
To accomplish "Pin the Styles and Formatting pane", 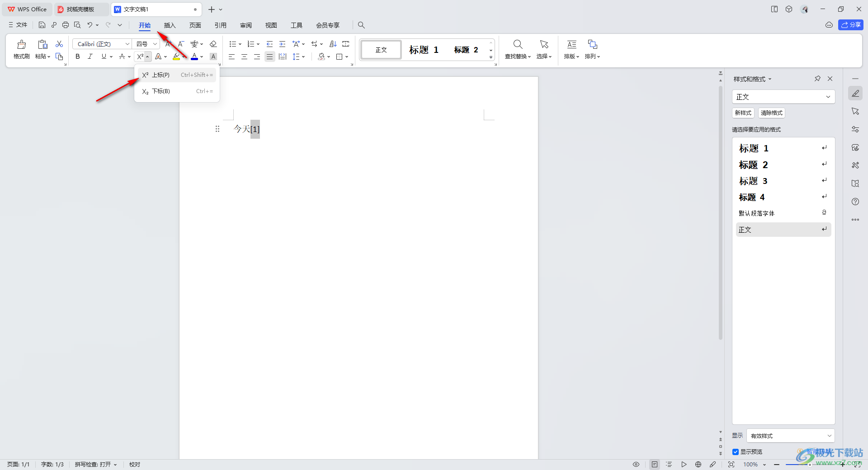I will tap(817, 79).
